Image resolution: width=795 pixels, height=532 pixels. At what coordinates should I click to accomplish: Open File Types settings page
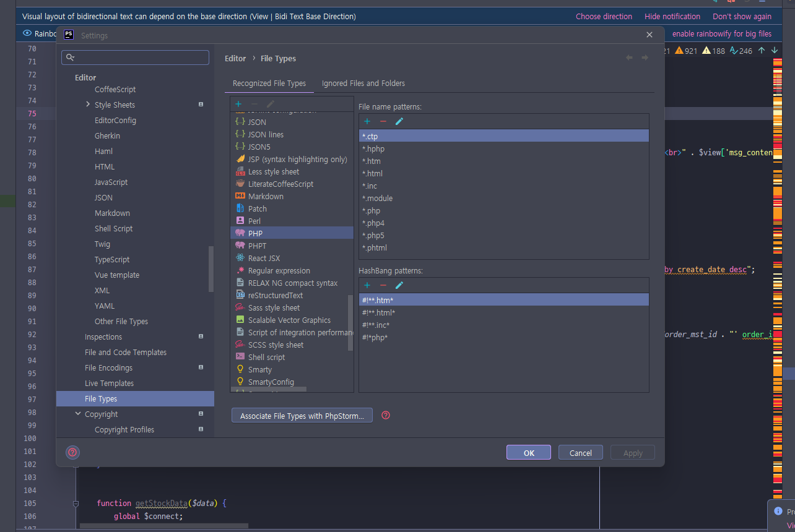pyautogui.click(x=135, y=398)
